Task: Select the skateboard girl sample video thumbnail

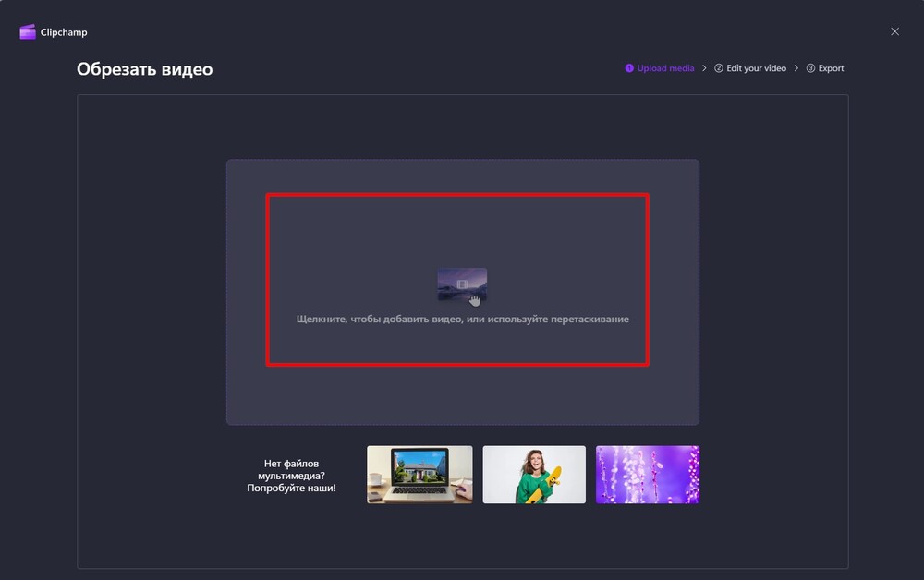Action: 533,474
